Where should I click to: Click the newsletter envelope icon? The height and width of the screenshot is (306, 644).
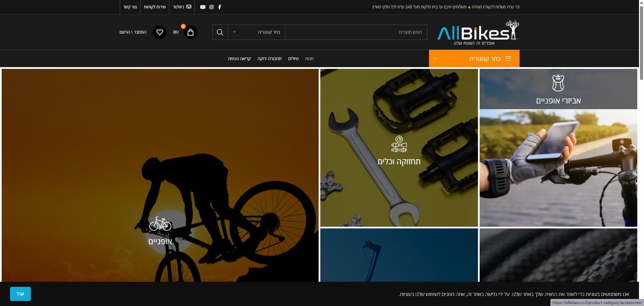pyautogui.click(x=189, y=7)
